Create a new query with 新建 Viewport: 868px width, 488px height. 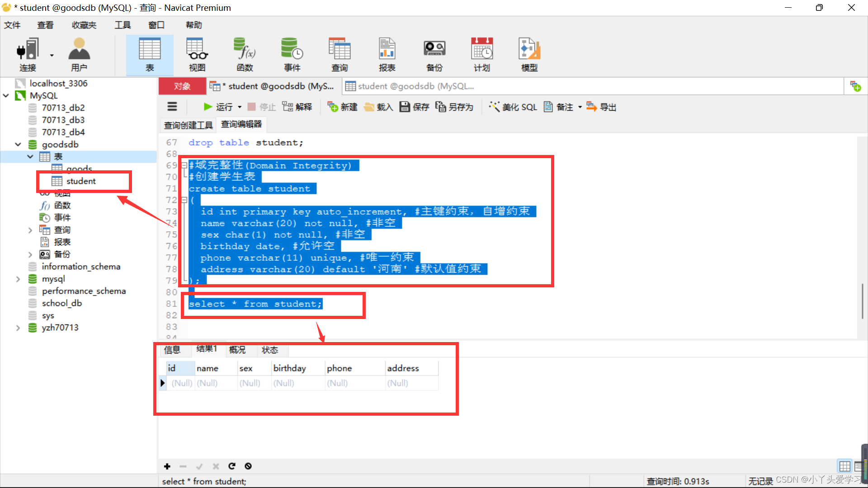(343, 107)
